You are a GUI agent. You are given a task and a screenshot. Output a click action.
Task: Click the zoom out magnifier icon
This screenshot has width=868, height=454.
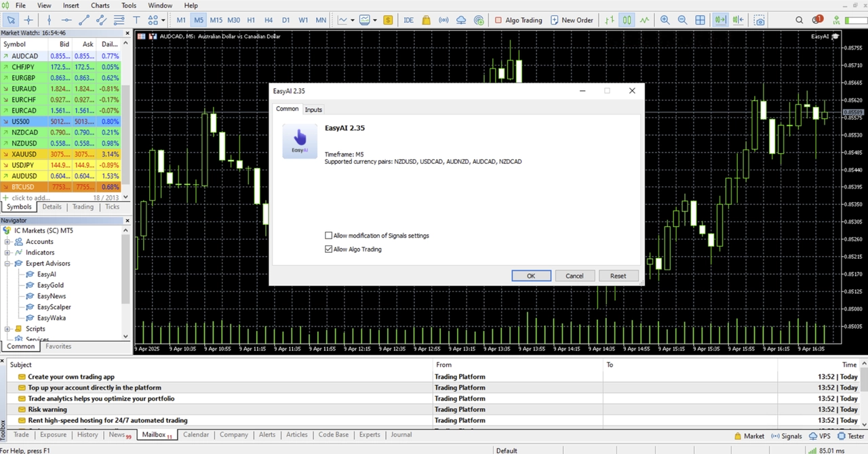(x=682, y=20)
